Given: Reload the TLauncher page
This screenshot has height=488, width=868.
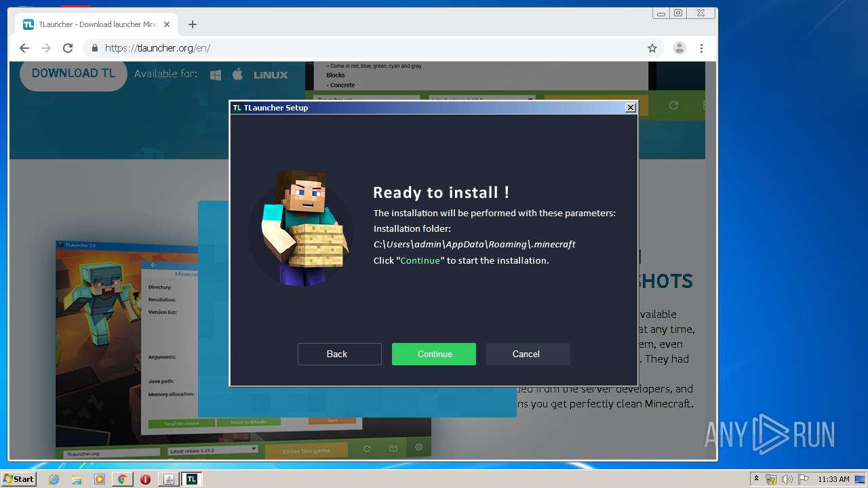Looking at the screenshot, I should (x=68, y=48).
